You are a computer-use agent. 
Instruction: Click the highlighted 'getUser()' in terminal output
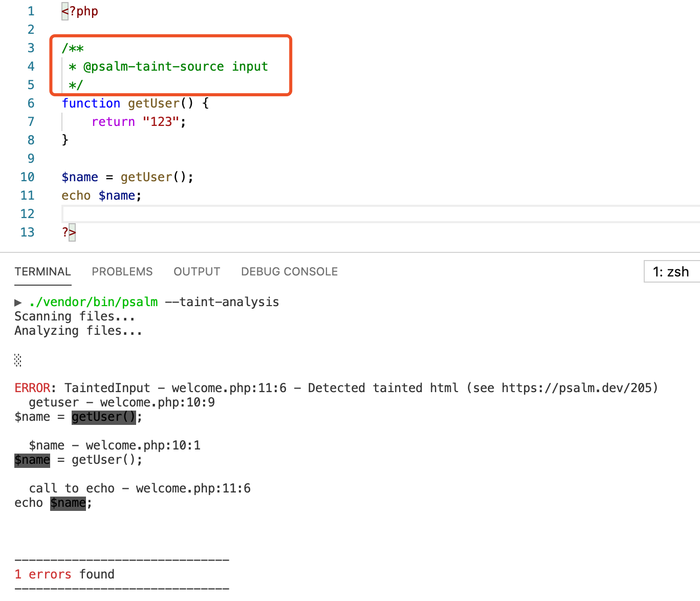point(103,417)
